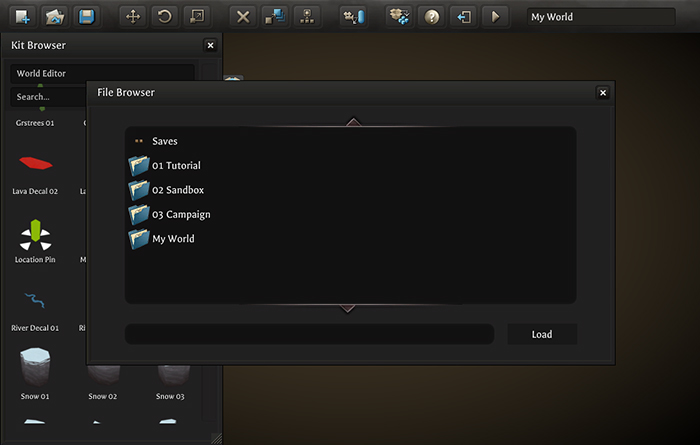Screen dimensions: 700x445
Task: Open help via the question mark icon
Action: pos(432,17)
